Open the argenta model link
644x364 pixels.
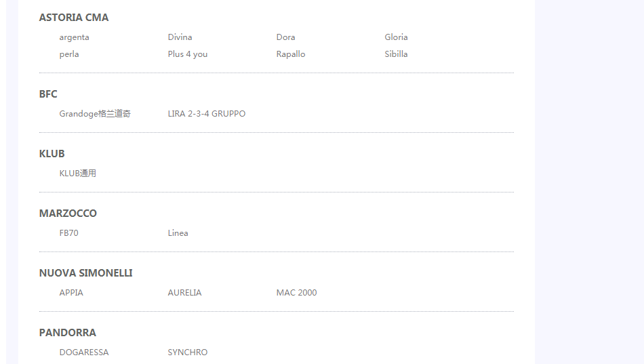click(74, 37)
